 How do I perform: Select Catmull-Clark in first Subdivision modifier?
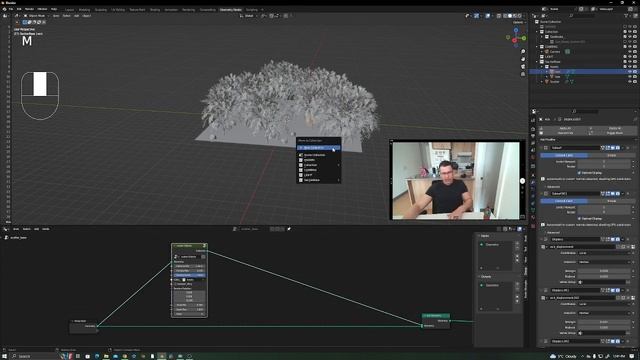point(564,156)
